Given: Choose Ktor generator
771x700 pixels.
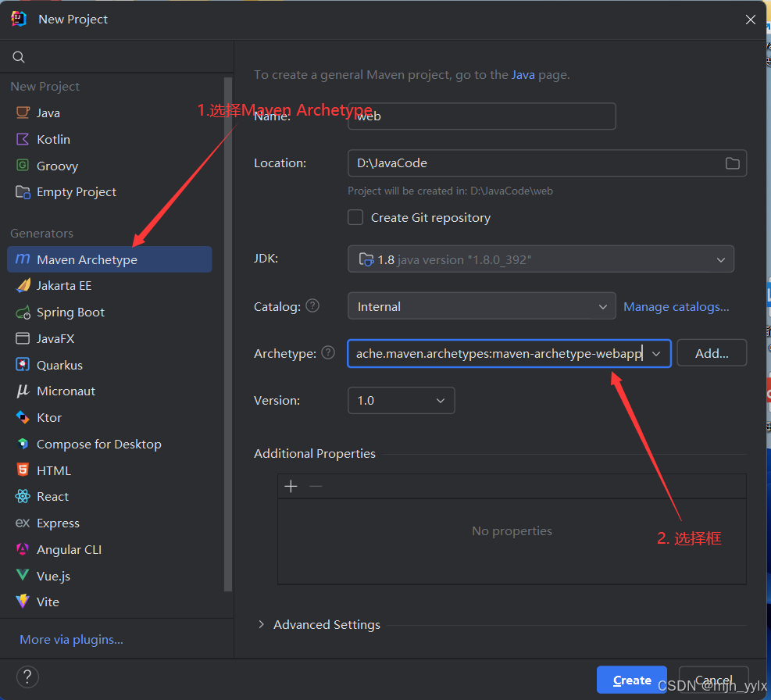Looking at the screenshot, I should tap(109, 418).
